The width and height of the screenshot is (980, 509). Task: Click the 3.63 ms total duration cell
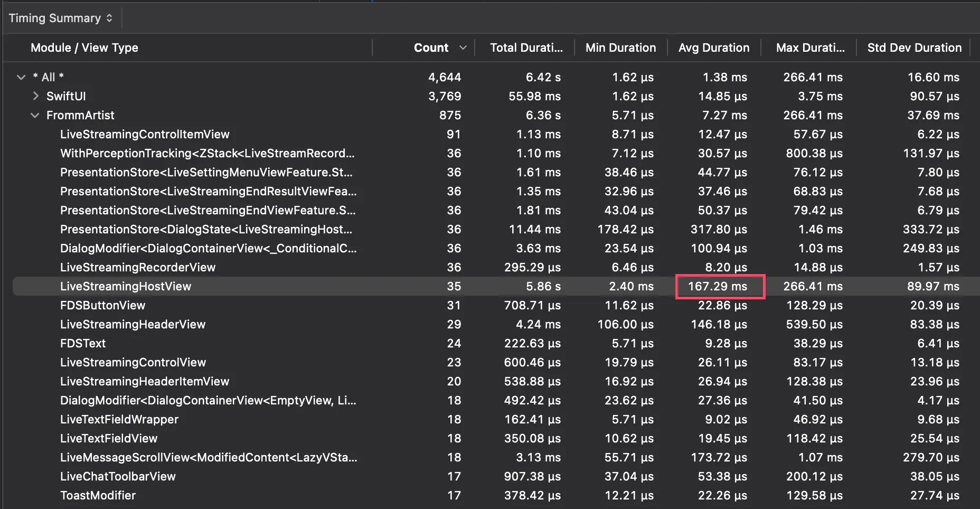click(539, 248)
